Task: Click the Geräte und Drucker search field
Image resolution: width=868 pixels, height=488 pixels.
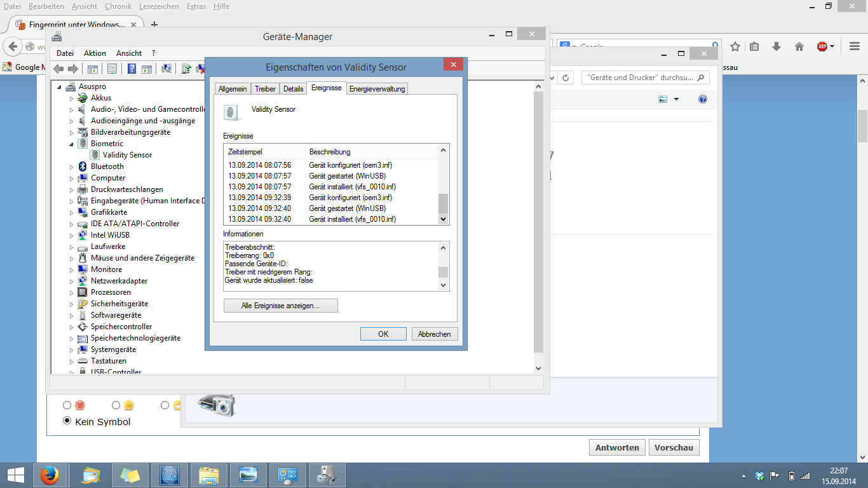Action: (646, 78)
